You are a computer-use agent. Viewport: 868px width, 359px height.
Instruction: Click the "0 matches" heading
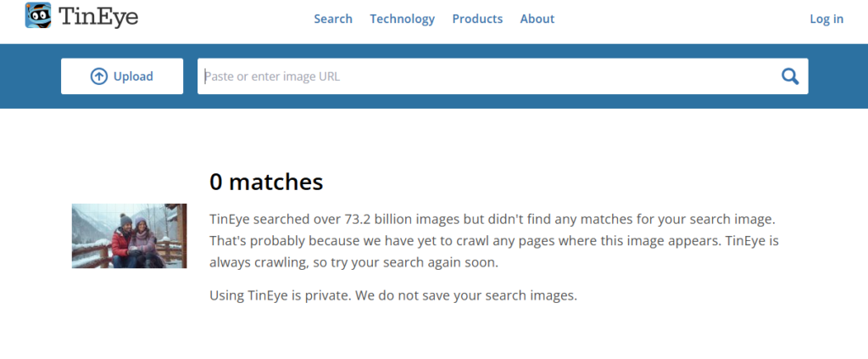pyautogui.click(x=266, y=182)
